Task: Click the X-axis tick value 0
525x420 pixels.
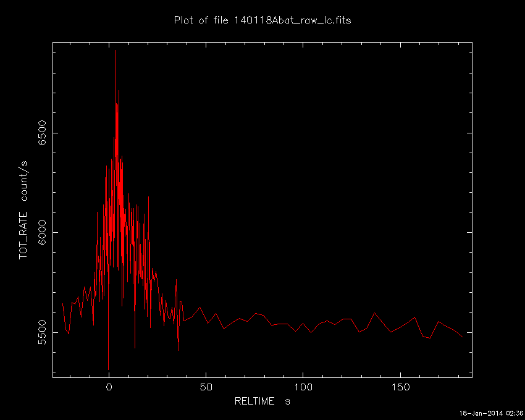Action: tap(109, 387)
